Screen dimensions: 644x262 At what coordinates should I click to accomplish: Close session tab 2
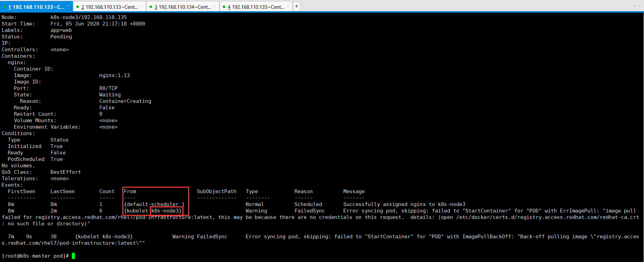click(x=141, y=6)
